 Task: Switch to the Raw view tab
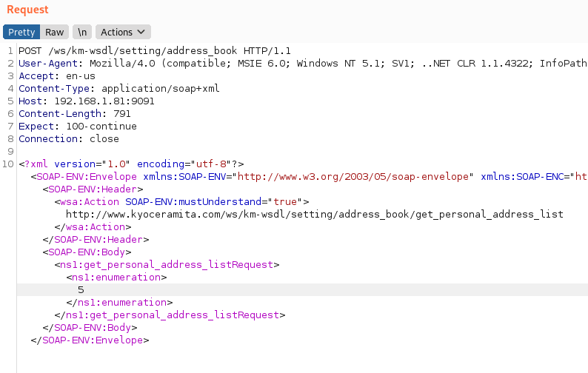click(x=54, y=32)
